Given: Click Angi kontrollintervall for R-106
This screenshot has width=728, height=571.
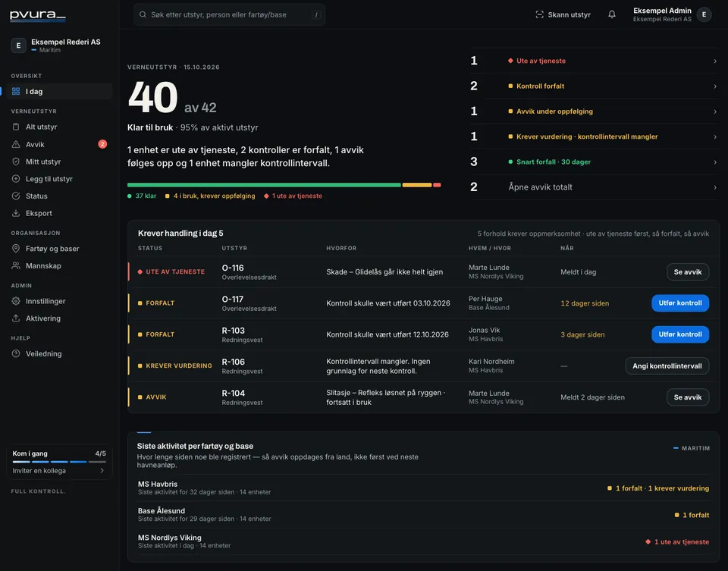Looking at the screenshot, I should coord(667,366).
